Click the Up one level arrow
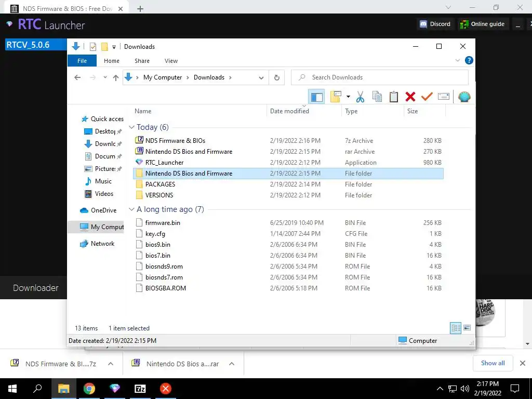The width and height of the screenshot is (532, 399). 116,78
